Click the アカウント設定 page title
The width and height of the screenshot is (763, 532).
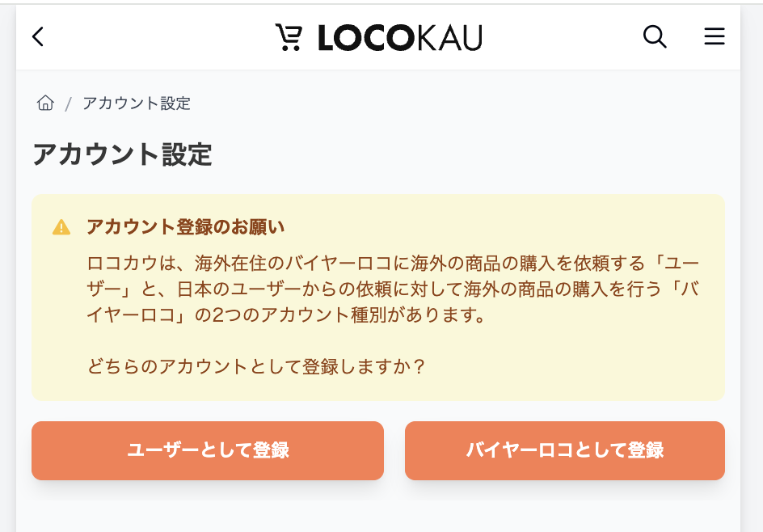pos(121,155)
